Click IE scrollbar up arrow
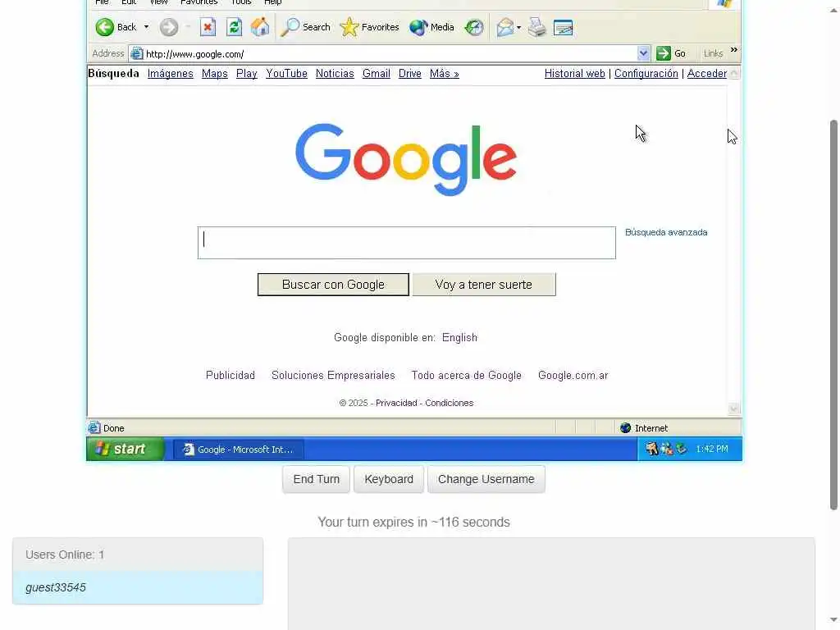The image size is (840, 630). [x=734, y=73]
